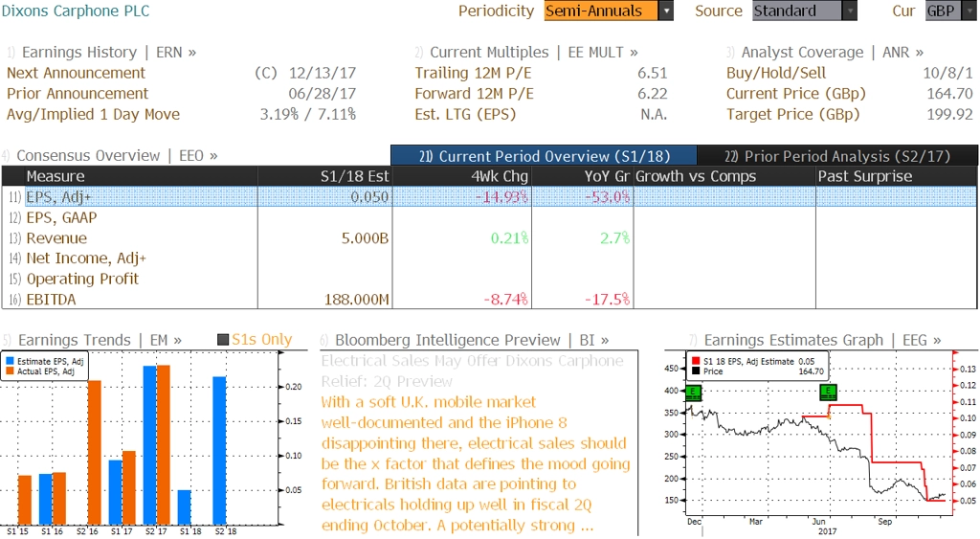
Task: Click the Target Price 199.92 value
Action: [950, 115]
